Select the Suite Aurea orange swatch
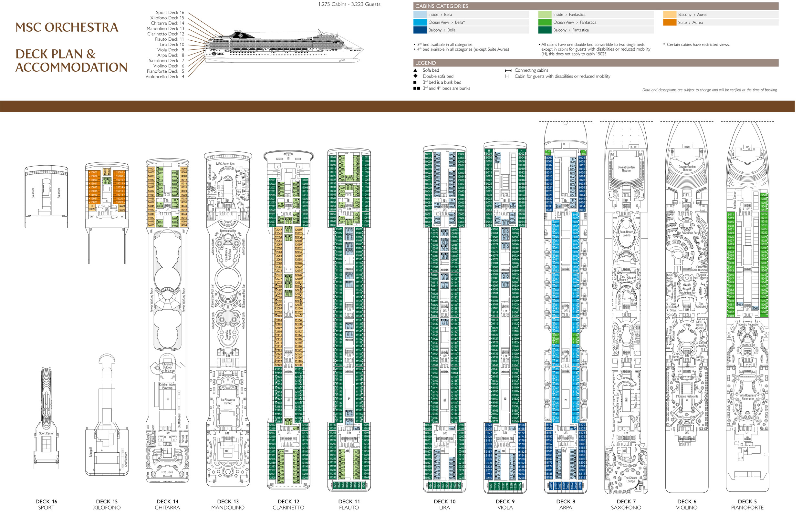Viewport: 812px width, 525px height. [x=670, y=22]
